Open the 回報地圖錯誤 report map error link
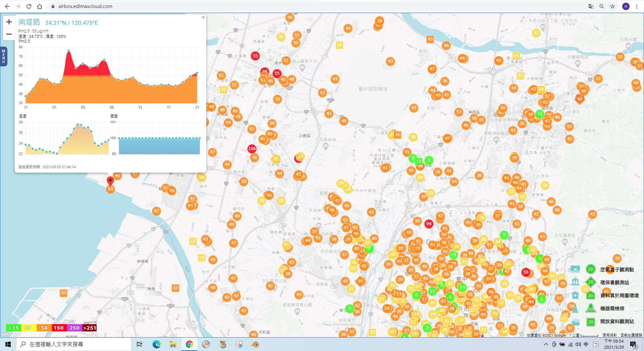644x351 pixels. click(x=631, y=335)
